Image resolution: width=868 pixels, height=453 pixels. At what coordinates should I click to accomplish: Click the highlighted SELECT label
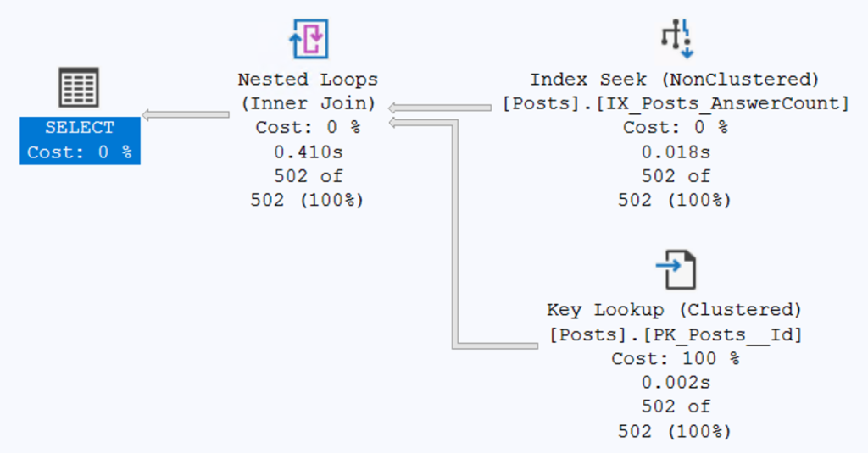coord(80,128)
